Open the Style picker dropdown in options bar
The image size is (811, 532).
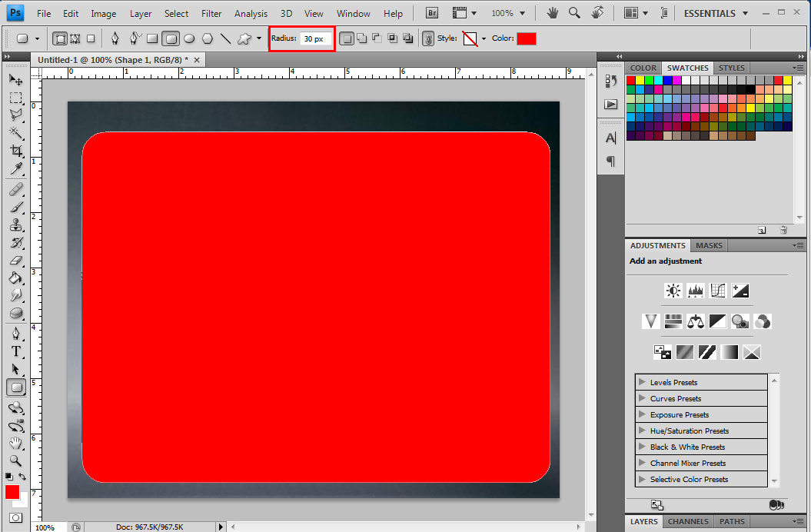pos(483,38)
